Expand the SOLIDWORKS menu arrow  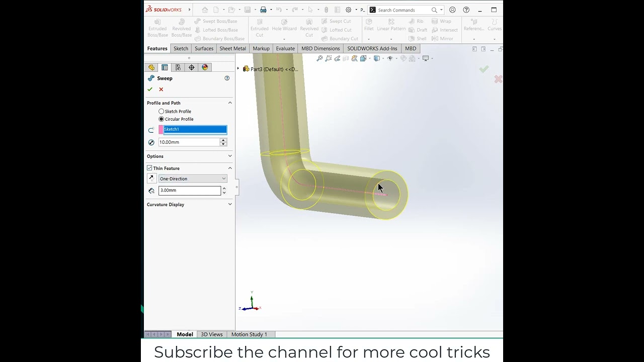point(189,10)
